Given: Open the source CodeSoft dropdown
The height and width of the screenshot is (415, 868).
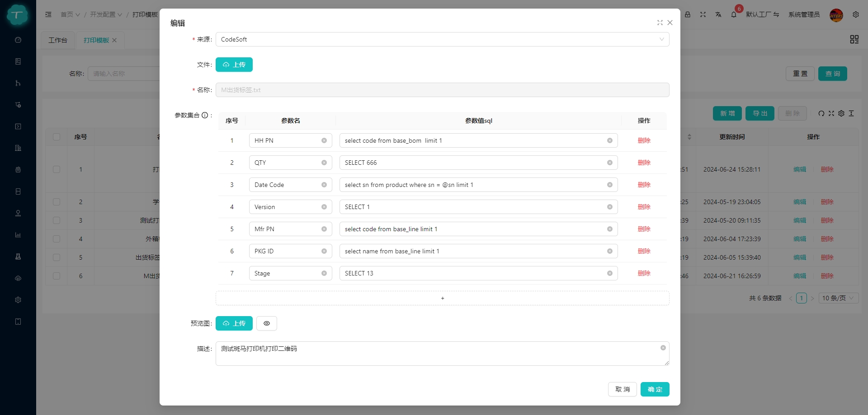Looking at the screenshot, I should click(x=442, y=39).
